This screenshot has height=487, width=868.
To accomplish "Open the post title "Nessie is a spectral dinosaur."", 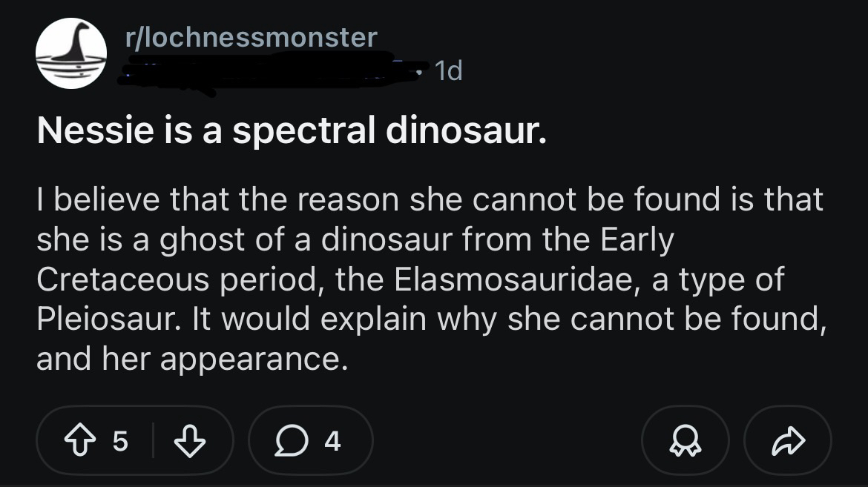I will tap(291, 132).
